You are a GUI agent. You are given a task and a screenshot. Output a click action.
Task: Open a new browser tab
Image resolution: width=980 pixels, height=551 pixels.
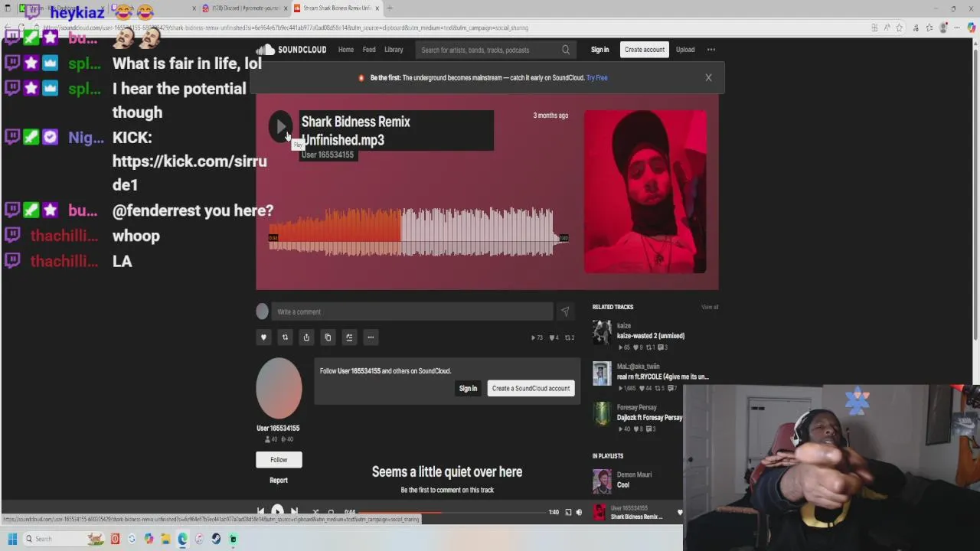[390, 8]
